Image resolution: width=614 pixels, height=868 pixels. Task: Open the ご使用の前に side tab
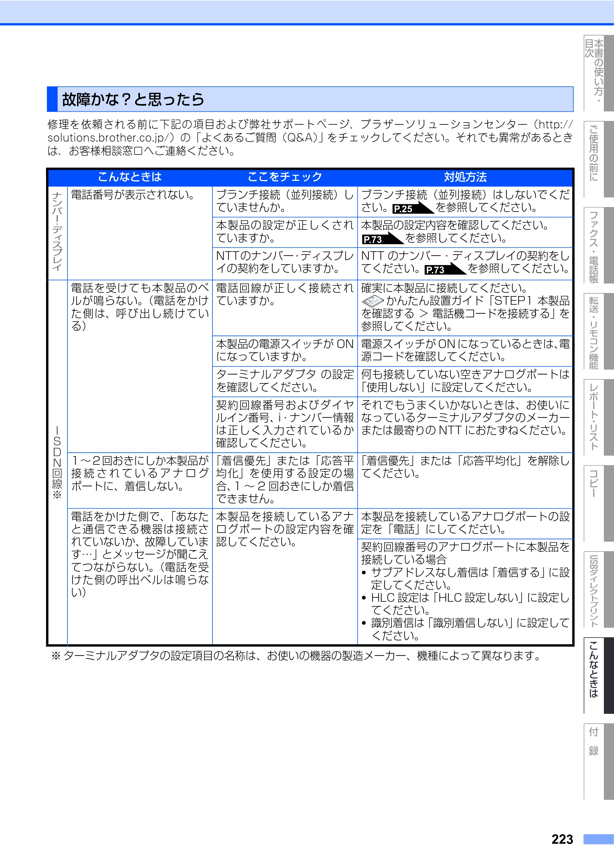tap(599, 159)
